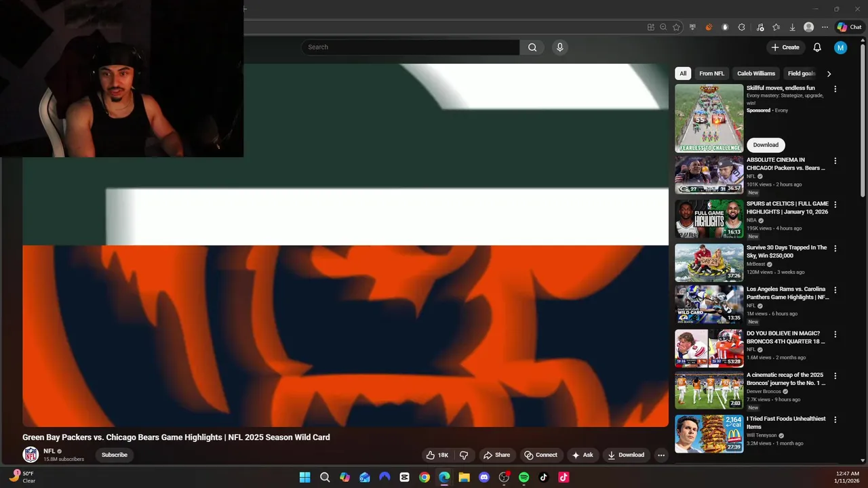The height and width of the screenshot is (488, 868).
Task: Open Spotify from the taskbar
Action: click(x=524, y=477)
